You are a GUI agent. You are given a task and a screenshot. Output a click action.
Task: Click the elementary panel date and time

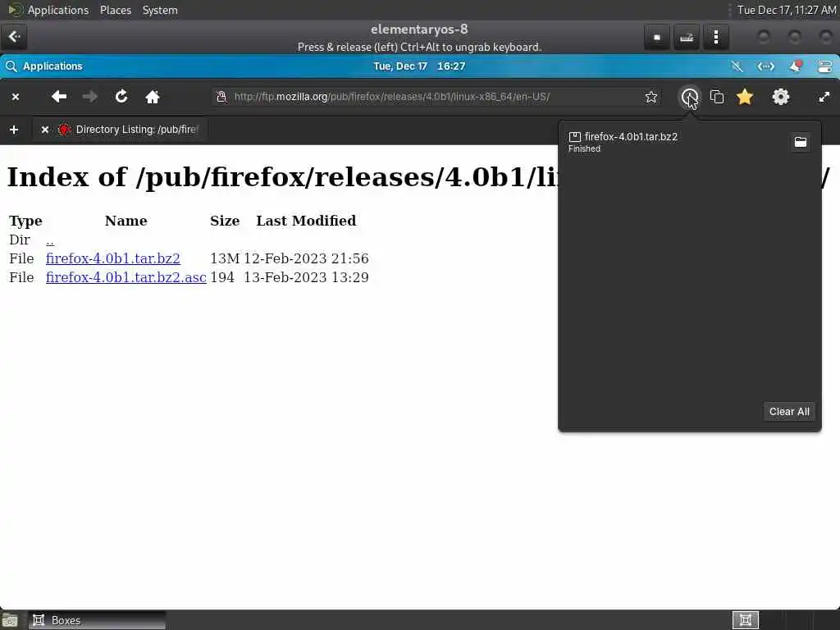click(419, 66)
